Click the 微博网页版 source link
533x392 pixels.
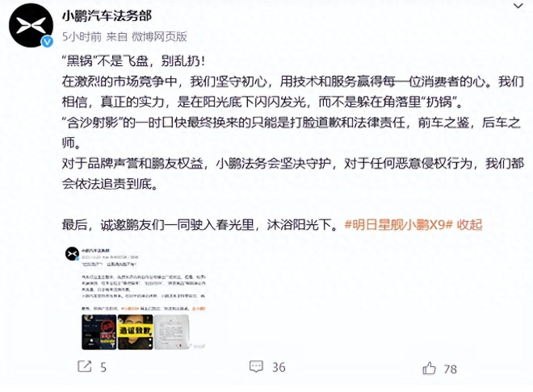(159, 36)
